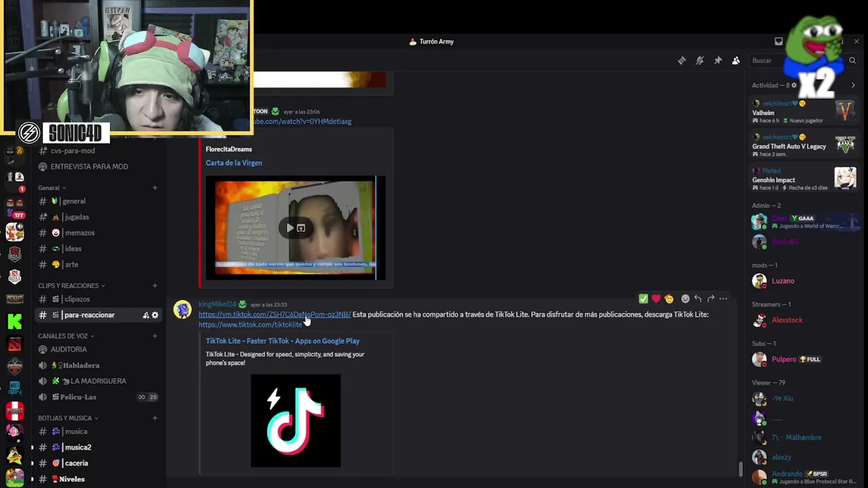Expand the Actividad panel arrow
The width and height of the screenshot is (868, 488).
(x=853, y=85)
